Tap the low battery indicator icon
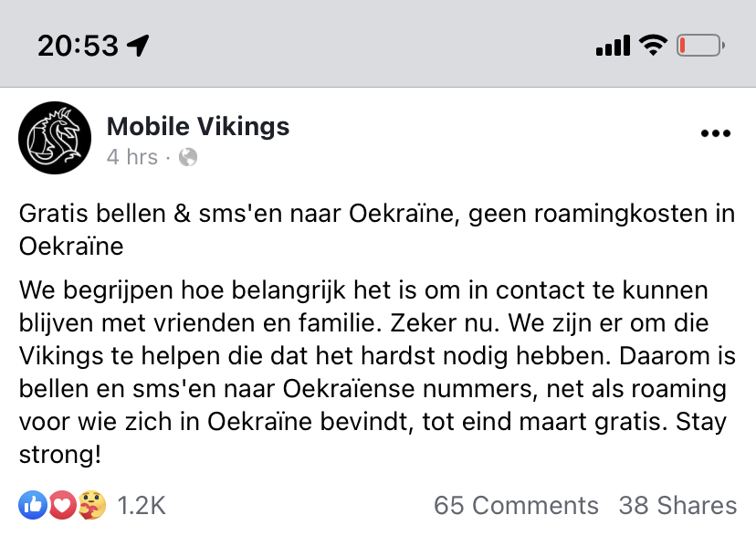756x536 pixels. [x=700, y=45]
